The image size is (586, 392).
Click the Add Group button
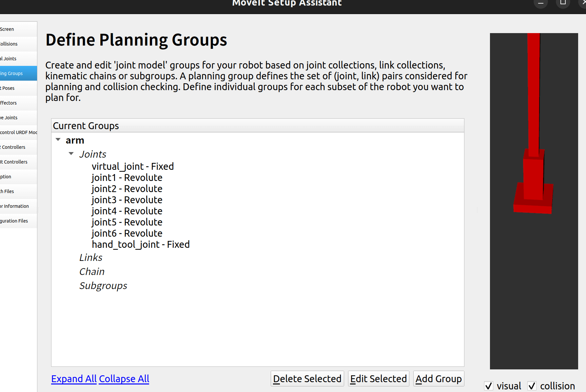coord(439,379)
